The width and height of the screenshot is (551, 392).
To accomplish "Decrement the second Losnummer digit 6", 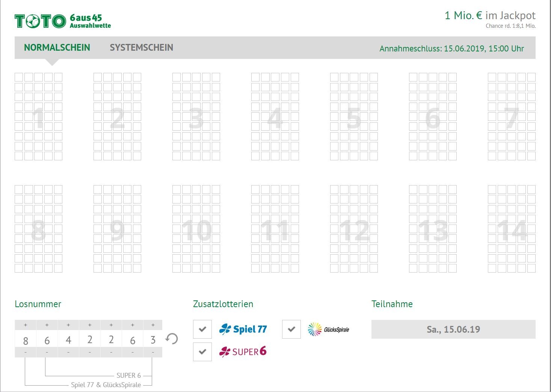I will click(47, 352).
